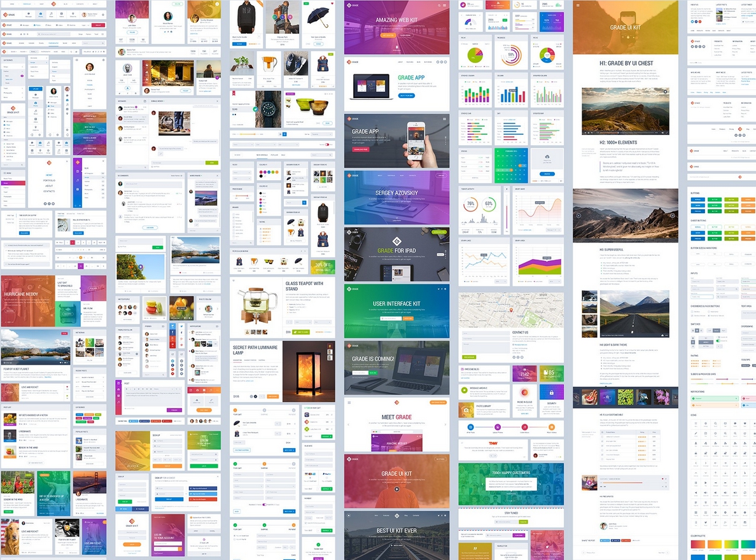Screen dimensions: 756x560
Task: Open sort dropdown in comments panel header
Action: [177, 176]
